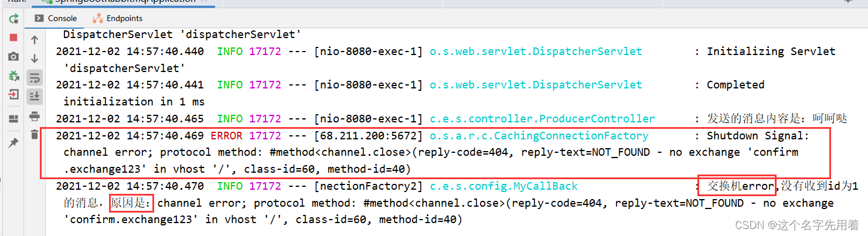Click the ERROR level label in the log
The width and height of the screenshot is (868, 236).
point(226,136)
